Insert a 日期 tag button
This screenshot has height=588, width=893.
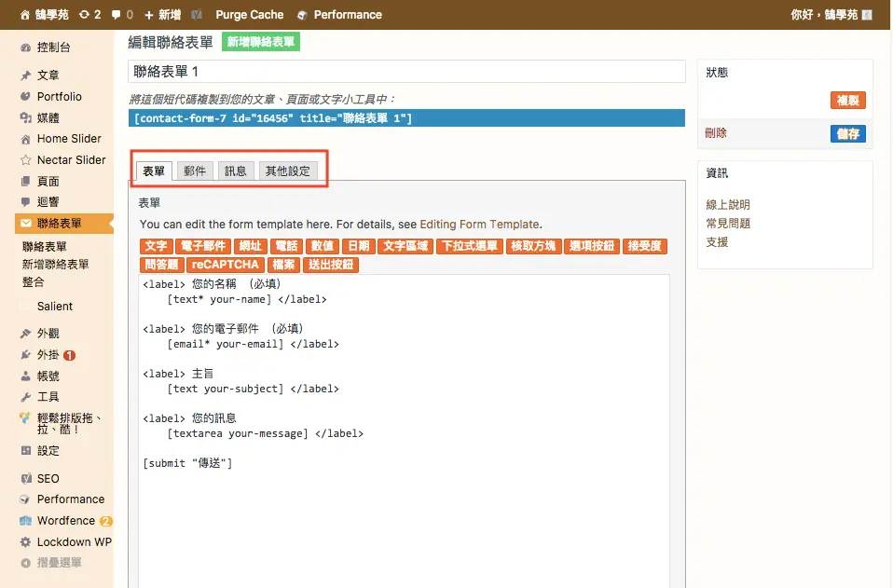click(359, 246)
